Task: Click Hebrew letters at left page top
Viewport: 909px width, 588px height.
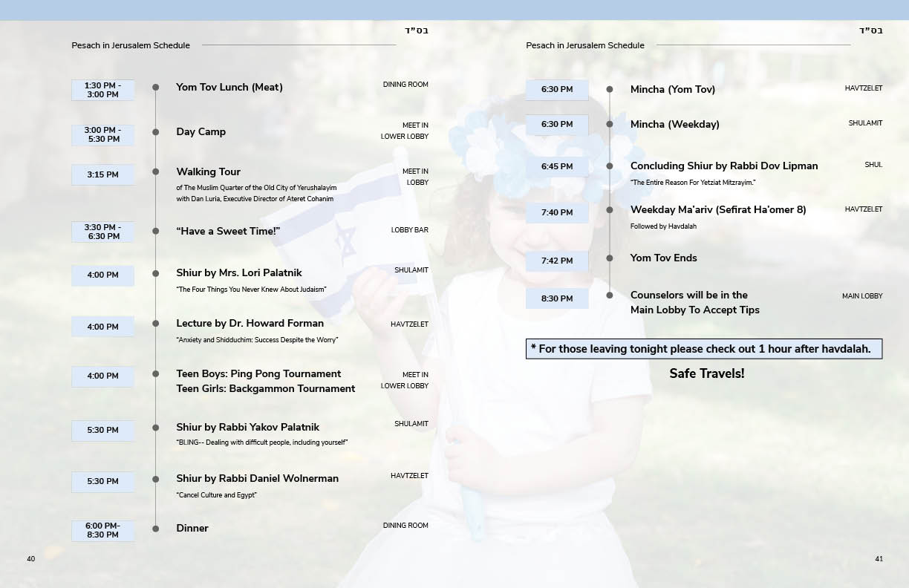Action: click(x=417, y=30)
